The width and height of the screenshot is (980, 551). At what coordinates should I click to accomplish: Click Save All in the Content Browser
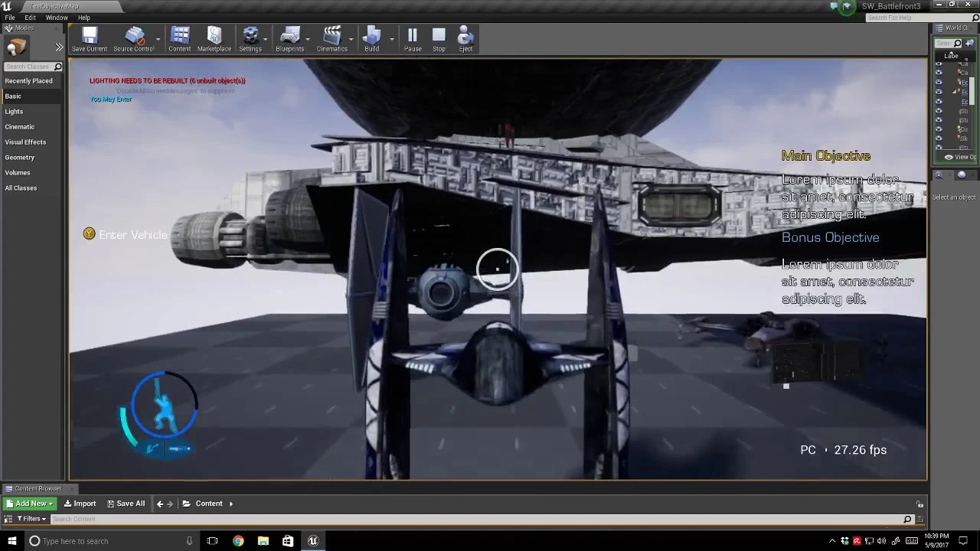[x=126, y=504]
